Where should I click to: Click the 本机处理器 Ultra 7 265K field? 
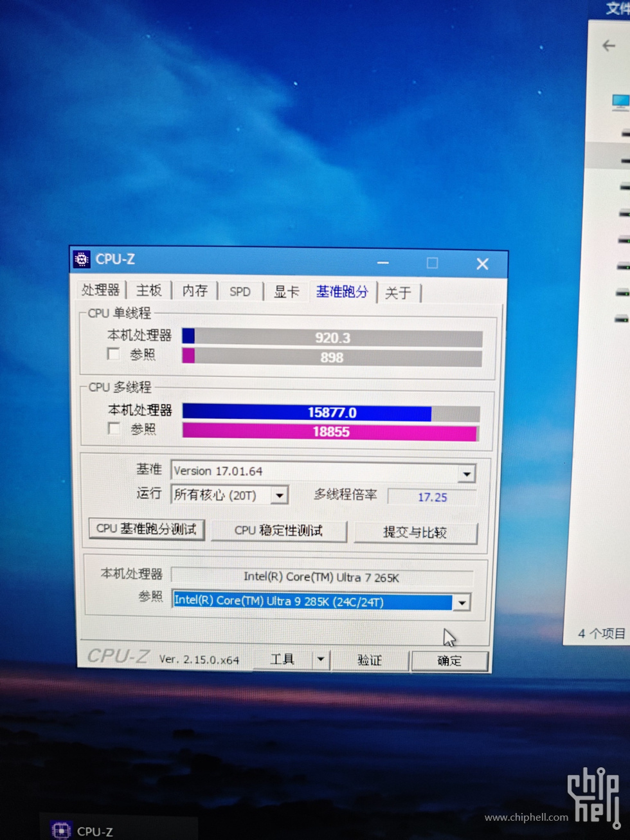pos(321,577)
